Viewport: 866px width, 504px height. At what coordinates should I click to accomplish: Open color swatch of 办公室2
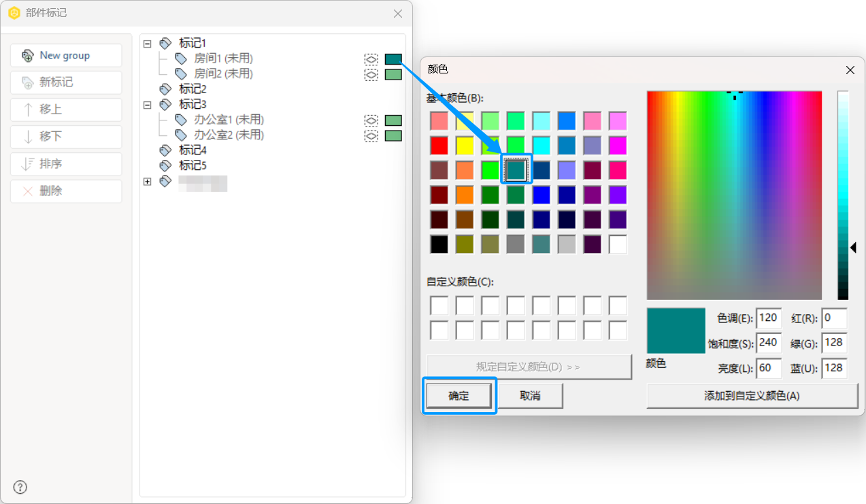point(393,135)
